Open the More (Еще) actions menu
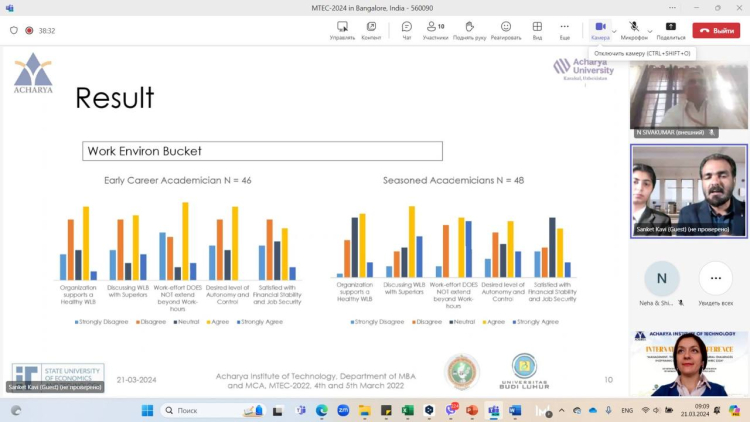 [565, 29]
